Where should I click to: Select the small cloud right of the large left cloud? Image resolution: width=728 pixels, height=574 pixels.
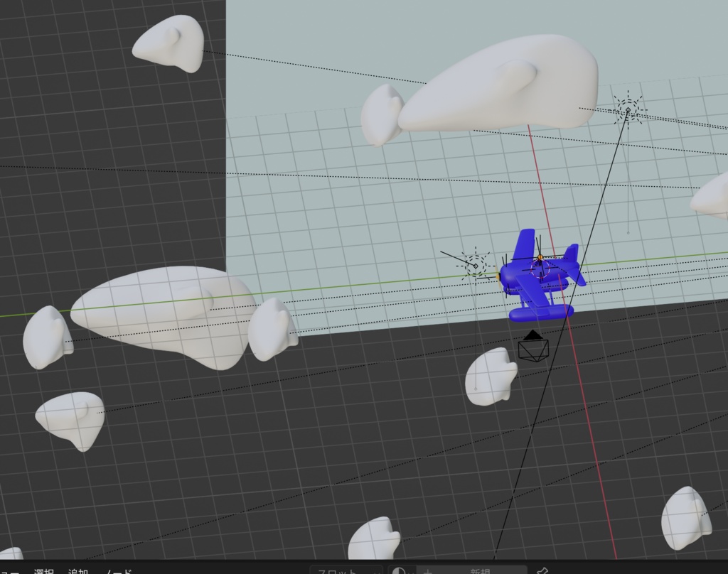[x=272, y=330]
